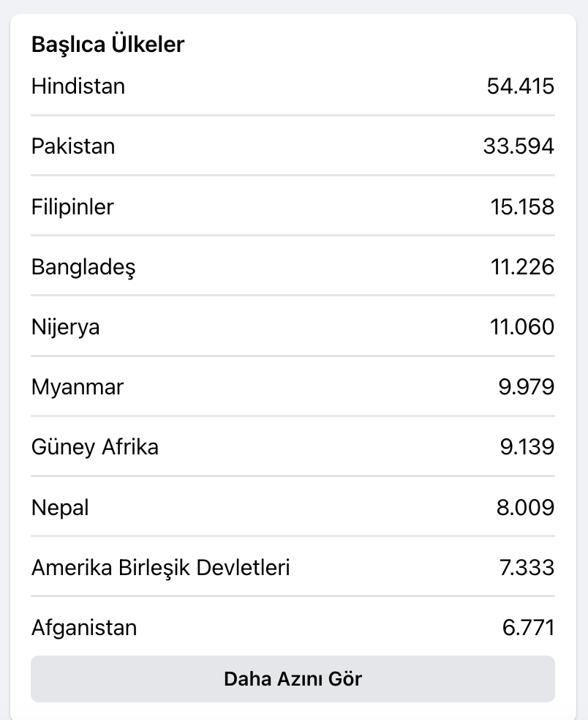This screenshot has height=720, width=588.
Task: Select the Güney Afrika row
Action: [x=293, y=447]
